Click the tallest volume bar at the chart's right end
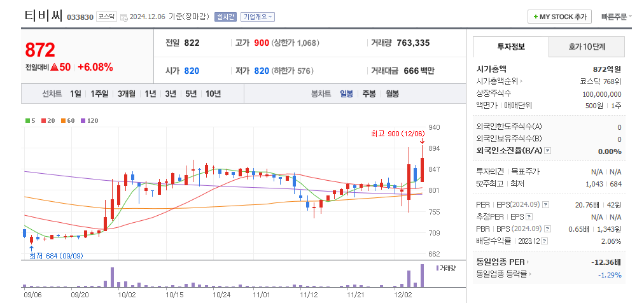This screenshot has width=644, height=303. [x=422, y=276]
